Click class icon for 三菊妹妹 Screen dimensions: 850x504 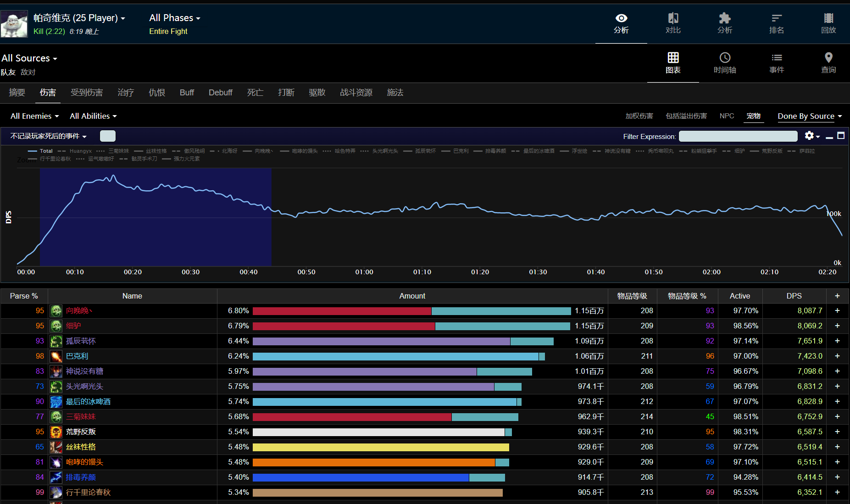(56, 417)
